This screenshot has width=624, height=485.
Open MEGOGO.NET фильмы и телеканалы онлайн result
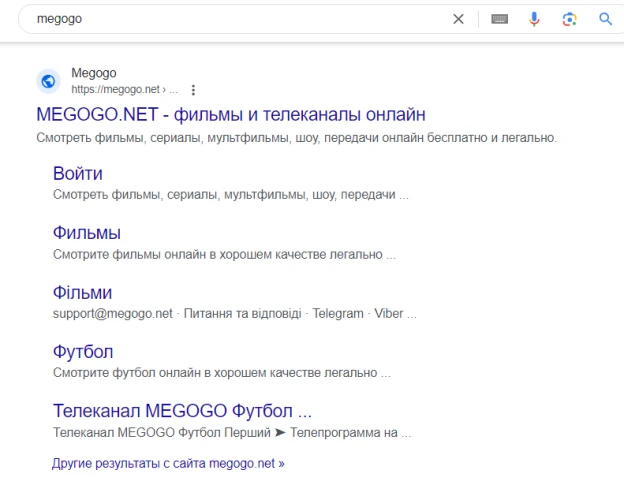231,115
